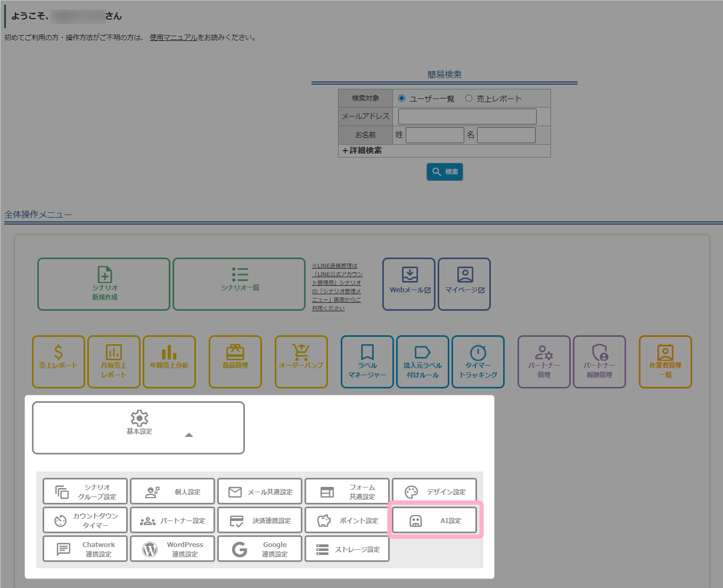The image size is (723, 588).
Task: Open the 使用マニュアル link
Action: (x=173, y=38)
